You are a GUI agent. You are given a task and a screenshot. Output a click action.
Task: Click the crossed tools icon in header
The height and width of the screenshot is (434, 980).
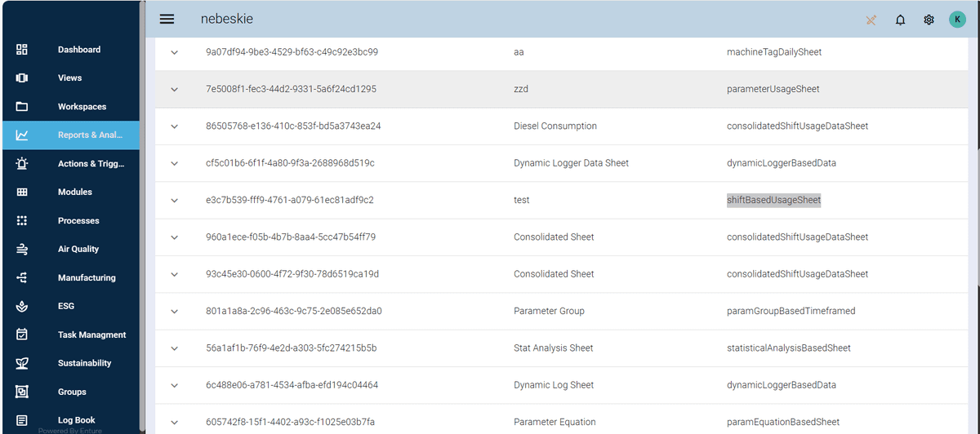871,20
